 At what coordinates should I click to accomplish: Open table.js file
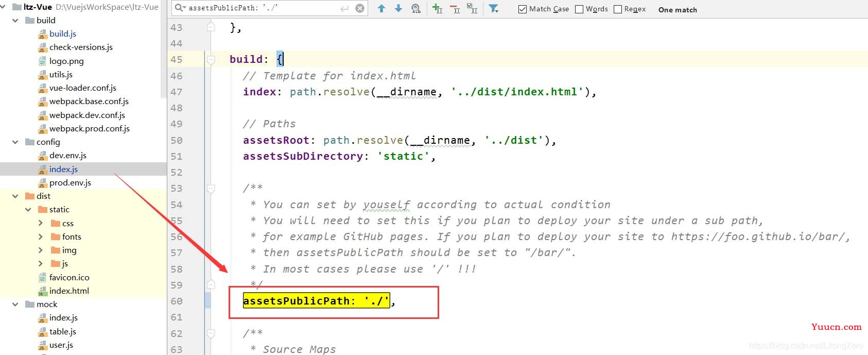[x=63, y=331]
